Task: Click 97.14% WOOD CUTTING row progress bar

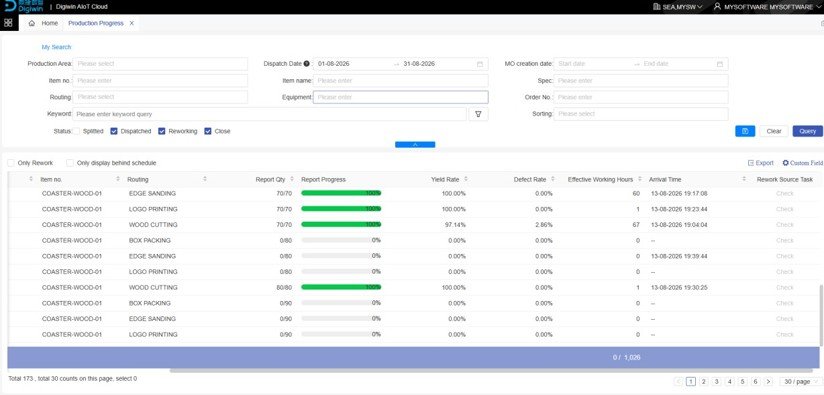Action: [x=341, y=224]
